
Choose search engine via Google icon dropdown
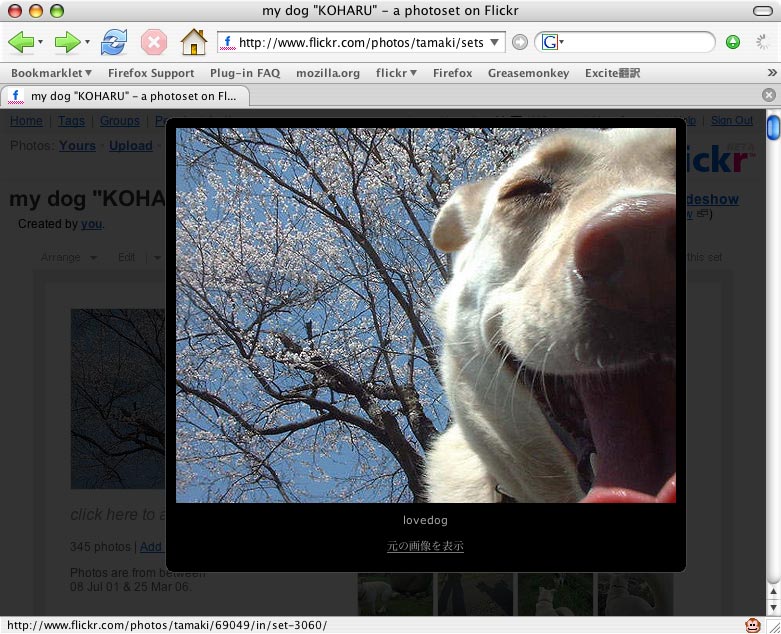(553, 42)
